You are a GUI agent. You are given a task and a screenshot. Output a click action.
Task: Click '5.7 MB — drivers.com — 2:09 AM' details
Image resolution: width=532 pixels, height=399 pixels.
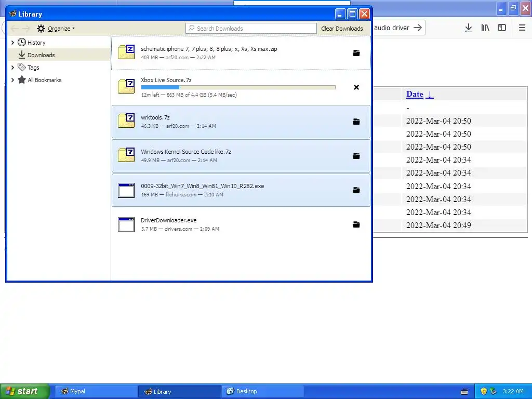tap(180, 229)
